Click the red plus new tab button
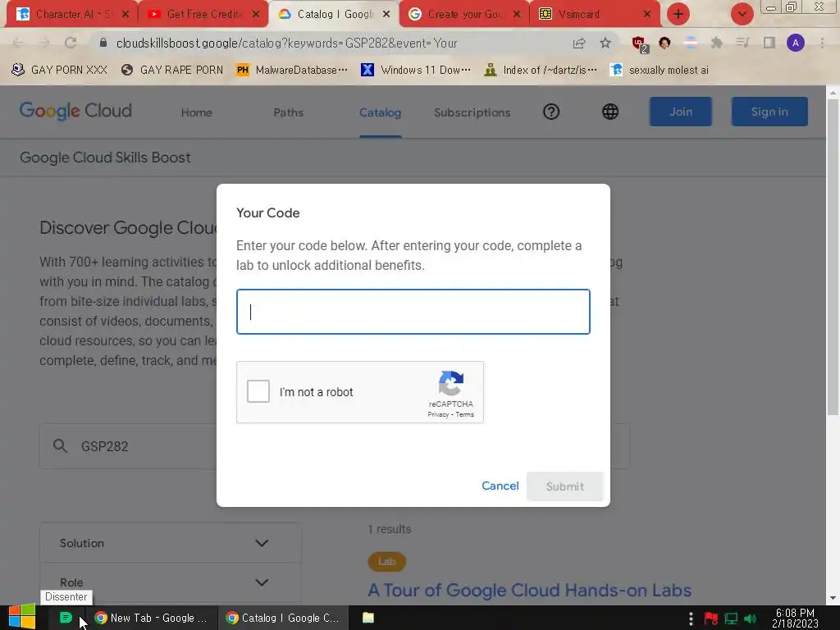Screen dimensions: 840x630 [x=678, y=14]
